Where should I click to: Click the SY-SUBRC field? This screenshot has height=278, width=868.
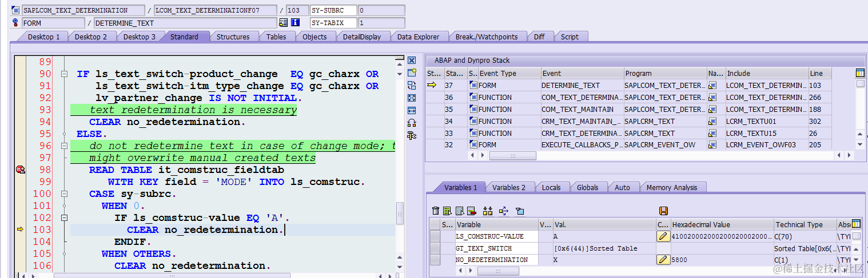coord(333,10)
